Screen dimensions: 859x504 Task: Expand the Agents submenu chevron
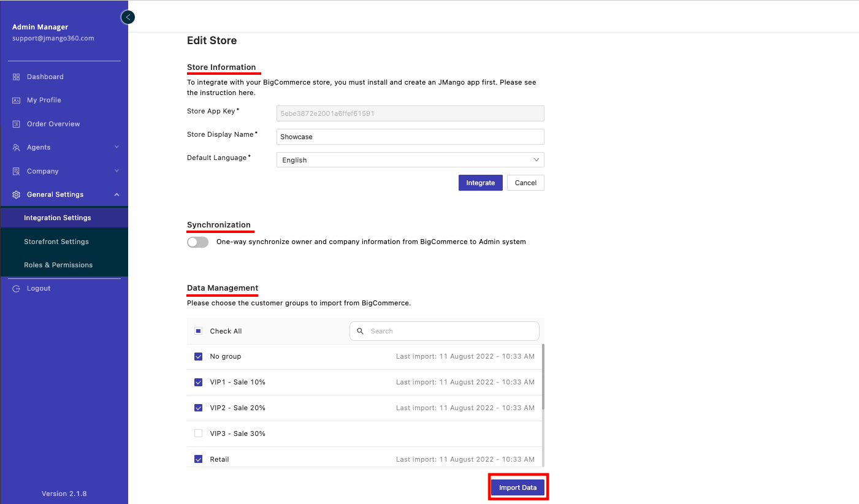coord(116,147)
